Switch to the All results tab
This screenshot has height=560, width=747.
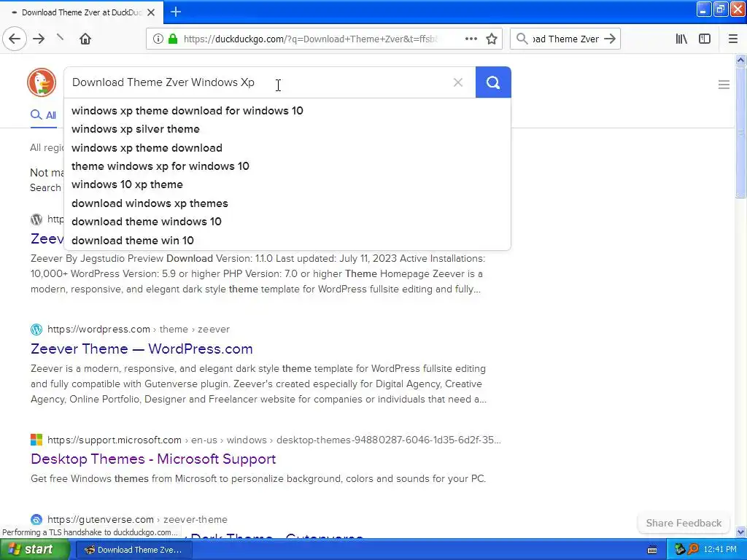point(43,115)
